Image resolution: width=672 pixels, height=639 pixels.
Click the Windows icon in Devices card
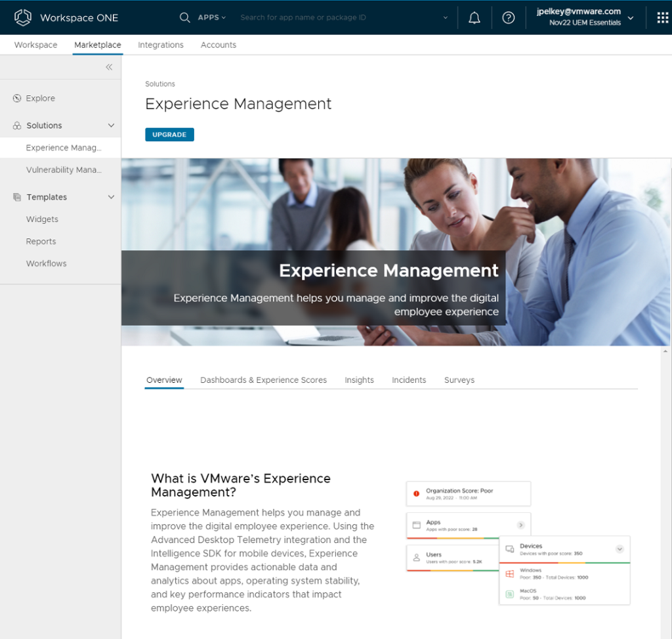tap(509, 574)
